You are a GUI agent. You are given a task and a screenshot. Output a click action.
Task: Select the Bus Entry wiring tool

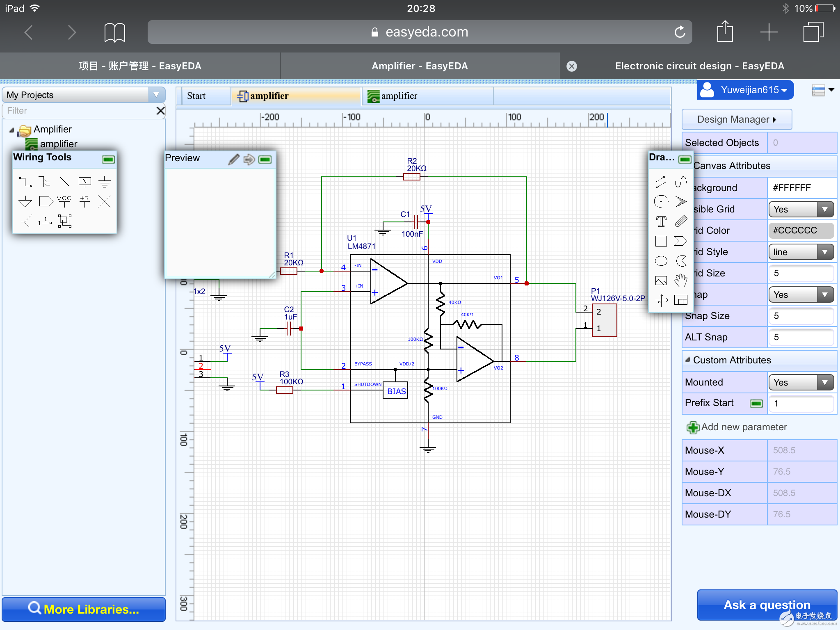tap(65, 182)
